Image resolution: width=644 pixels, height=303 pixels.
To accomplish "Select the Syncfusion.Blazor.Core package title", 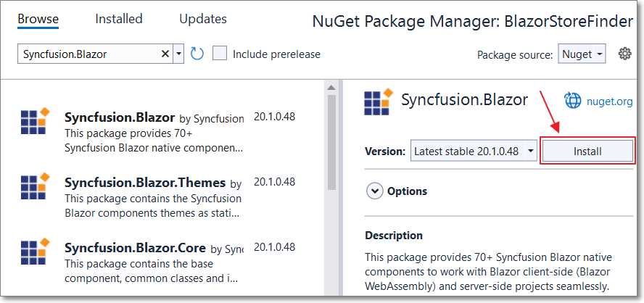I will click(x=135, y=248).
